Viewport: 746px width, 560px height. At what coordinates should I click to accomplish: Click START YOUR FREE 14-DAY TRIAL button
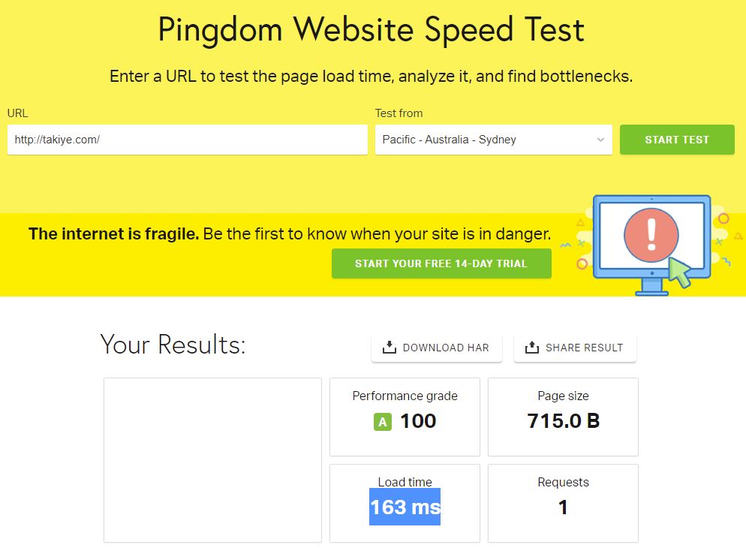pyautogui.click(x=441, y=263)
